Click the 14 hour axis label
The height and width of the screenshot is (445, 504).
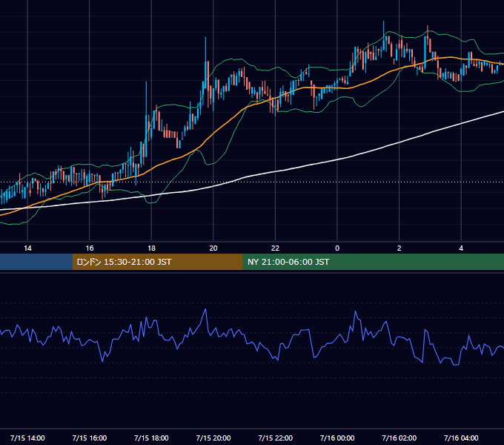pos(27,248)
